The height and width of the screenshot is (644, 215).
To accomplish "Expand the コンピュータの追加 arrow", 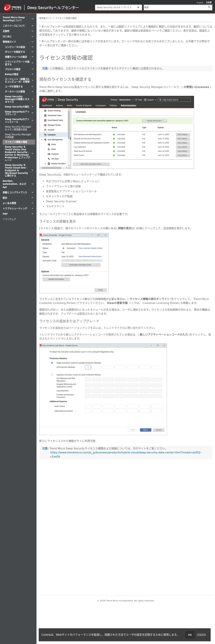I will (x=32, y=47).
